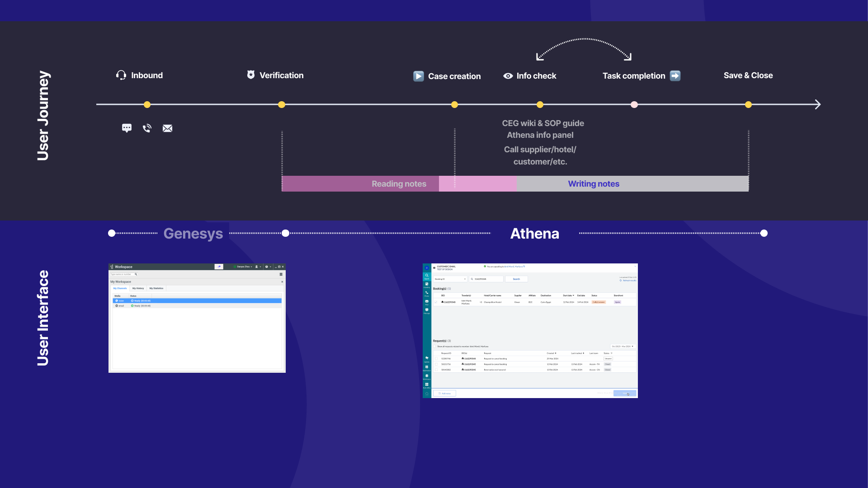Screen dimensions: 868x488
Task: Expand the Booking ID search type dropdown
Action: pyautogui.click(x=450, y=279)
